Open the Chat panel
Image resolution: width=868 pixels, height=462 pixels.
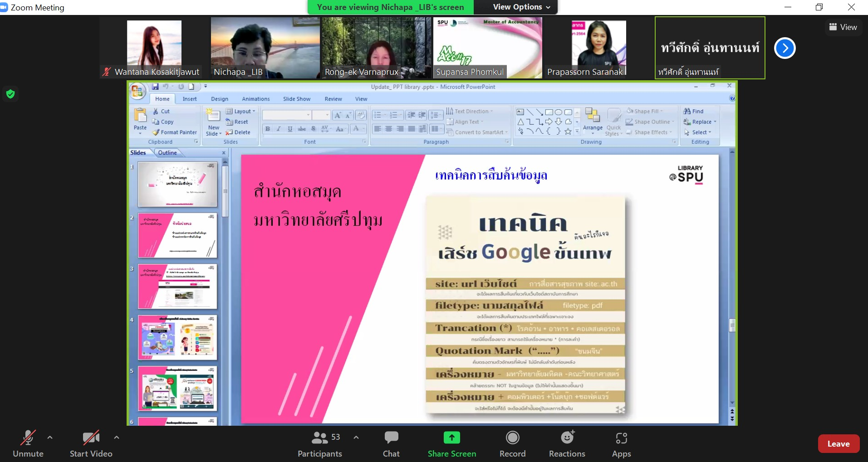tap(391, 444)
